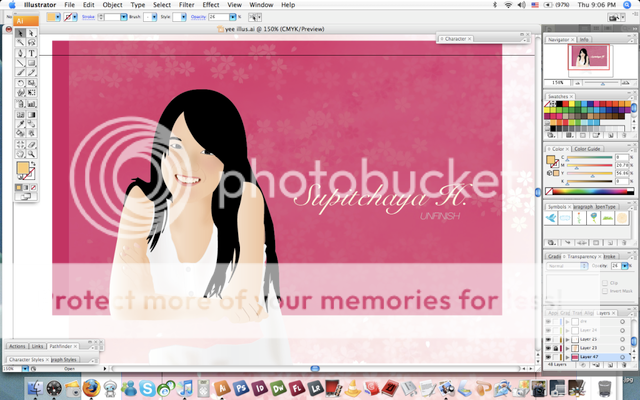Select the Blend tool

coord(31,124)
